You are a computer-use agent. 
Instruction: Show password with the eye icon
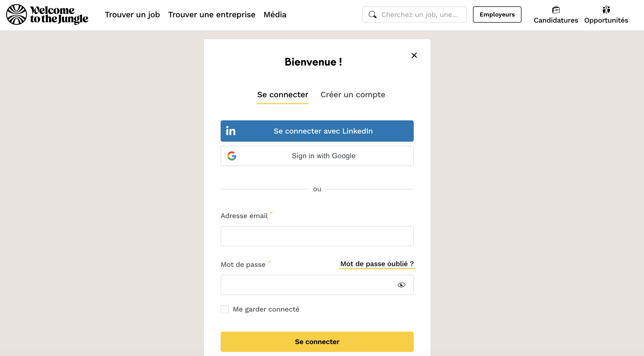click(402, 285)
